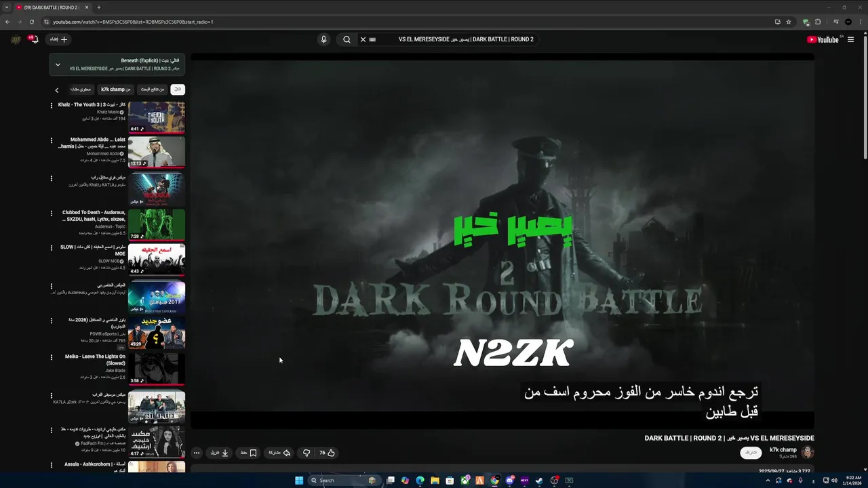Click the Windows taskbar Search box
This screenshot has width=868, height=488.
(x=346, y=481)
